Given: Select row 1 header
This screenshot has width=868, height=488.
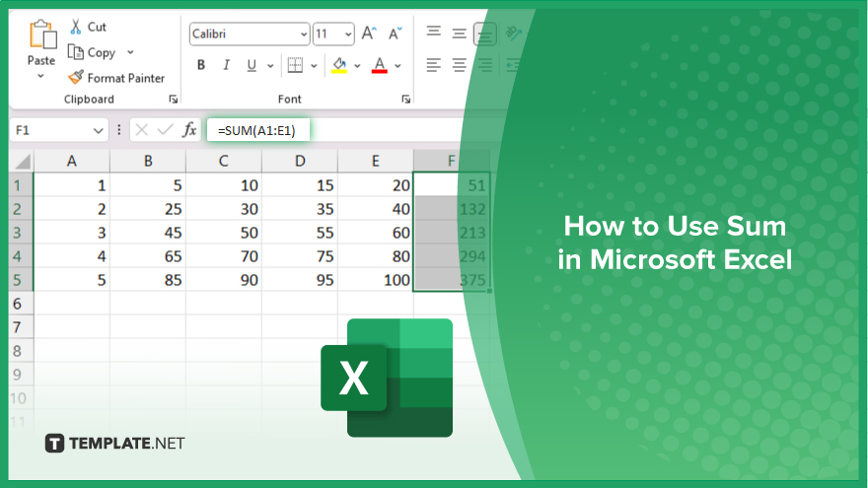Looking at the screenshot, I should pos(21,185).
